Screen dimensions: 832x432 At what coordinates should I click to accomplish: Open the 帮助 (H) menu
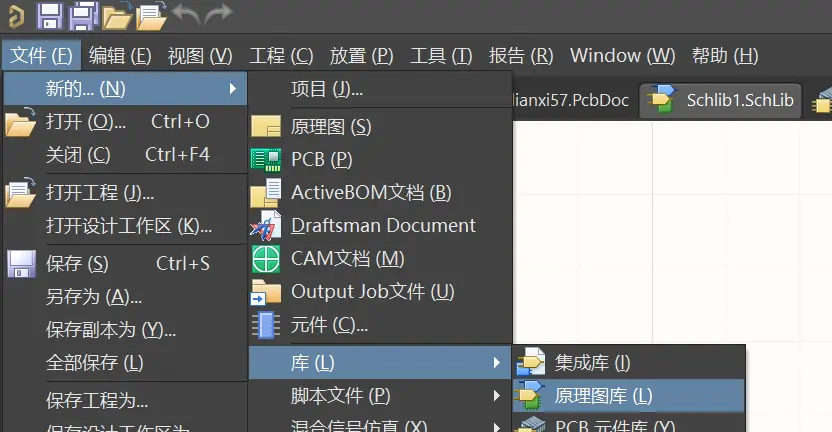click(x=725, y=55)
